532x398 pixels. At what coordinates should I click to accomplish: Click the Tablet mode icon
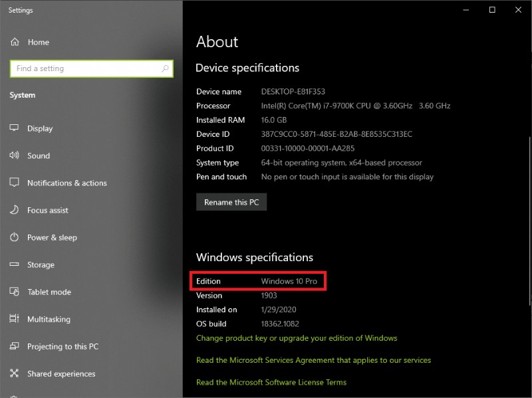(14, 292)
